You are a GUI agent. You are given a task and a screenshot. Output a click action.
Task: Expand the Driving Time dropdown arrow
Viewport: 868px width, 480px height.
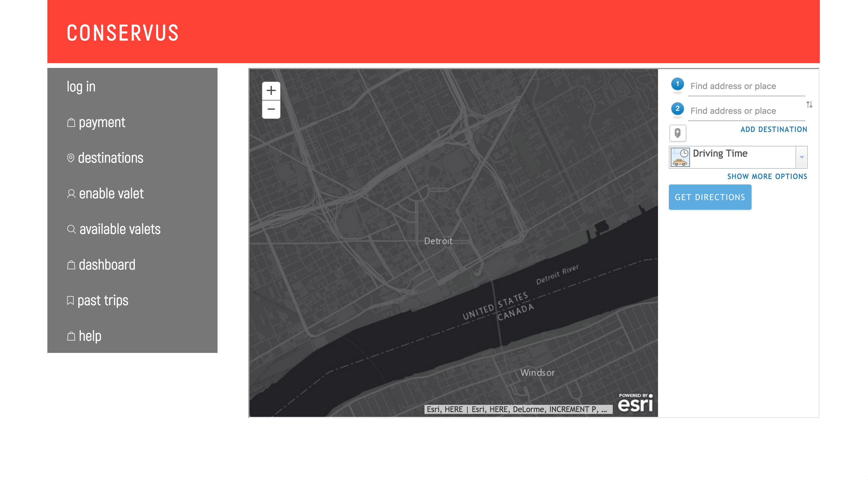point(802,157)
